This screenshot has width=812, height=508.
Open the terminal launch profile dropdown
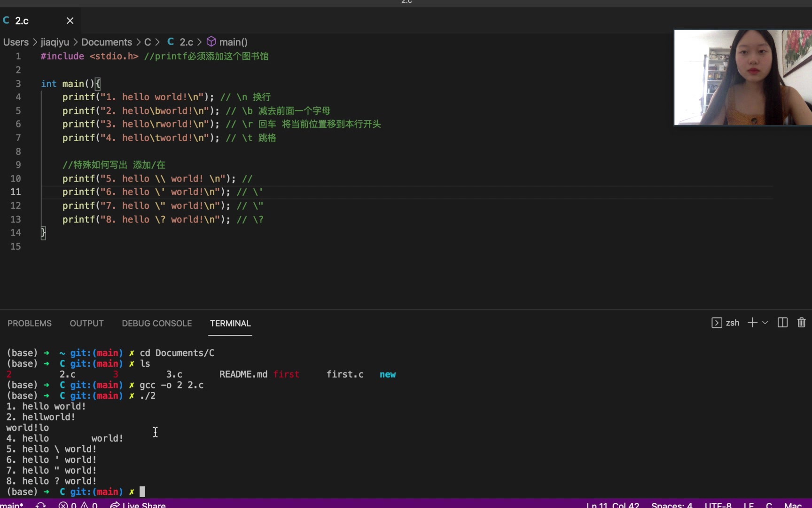(x=765, y=323)
